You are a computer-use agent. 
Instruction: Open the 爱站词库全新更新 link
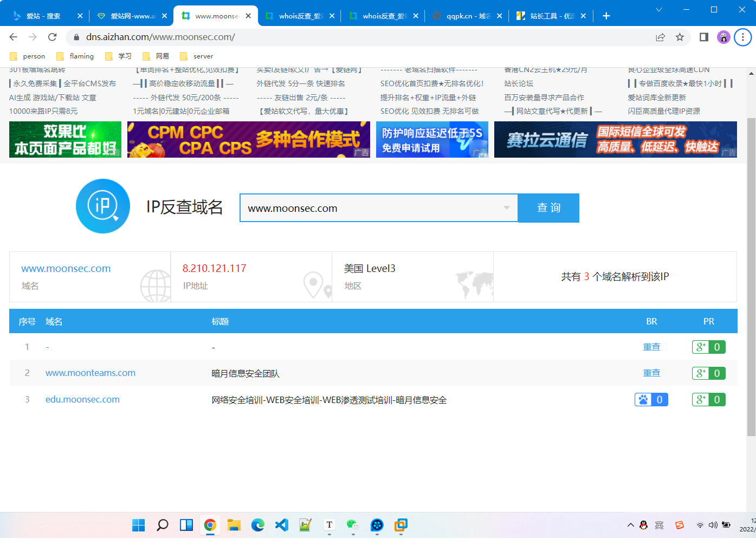[x=657, y=98]
